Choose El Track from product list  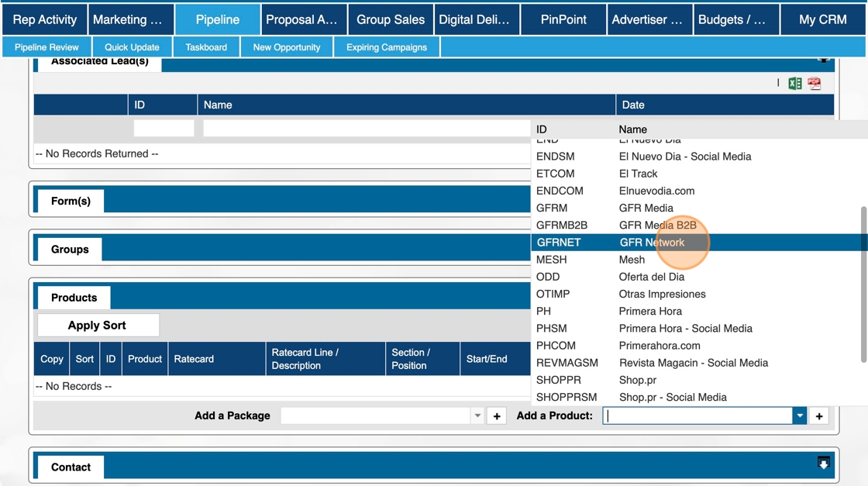coord(699,174)
